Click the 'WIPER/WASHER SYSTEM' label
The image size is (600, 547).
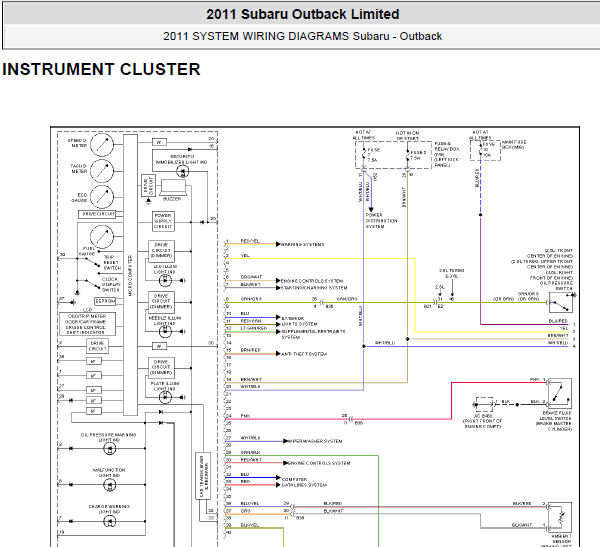point(315,441)
